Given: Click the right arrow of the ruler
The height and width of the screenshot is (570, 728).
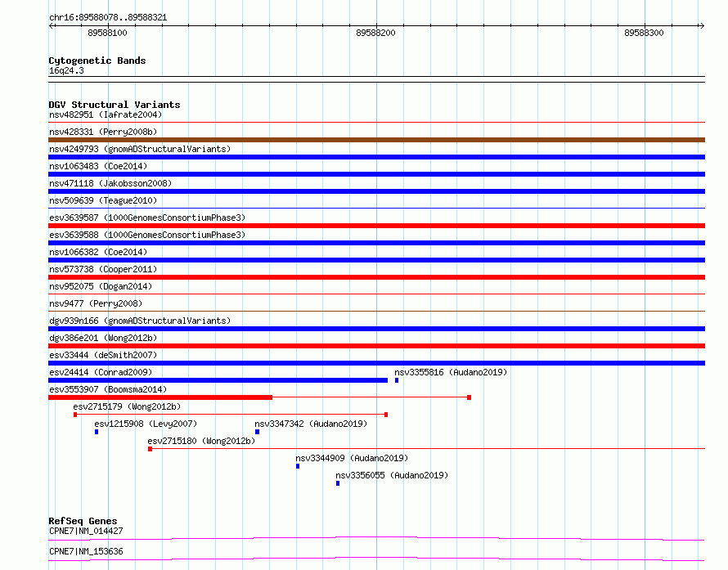Looking at the screenshot, I should tap(702, 25).
